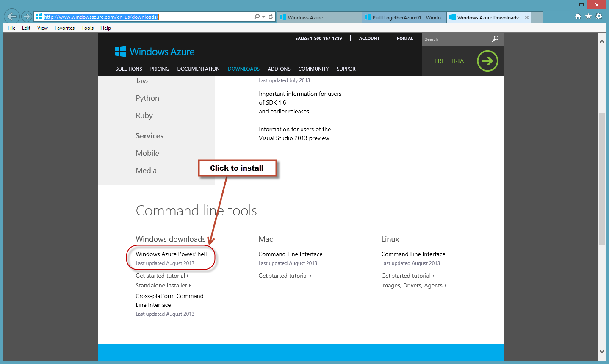Viewport: 609px width, 364px height.
Task: Click Linux Command Line Interface link
Action: (x=413, y=254)
